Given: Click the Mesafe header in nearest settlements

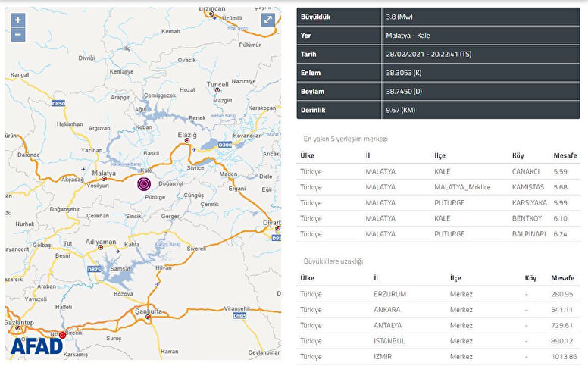Looking at the screenshot, I should point(564,155).
